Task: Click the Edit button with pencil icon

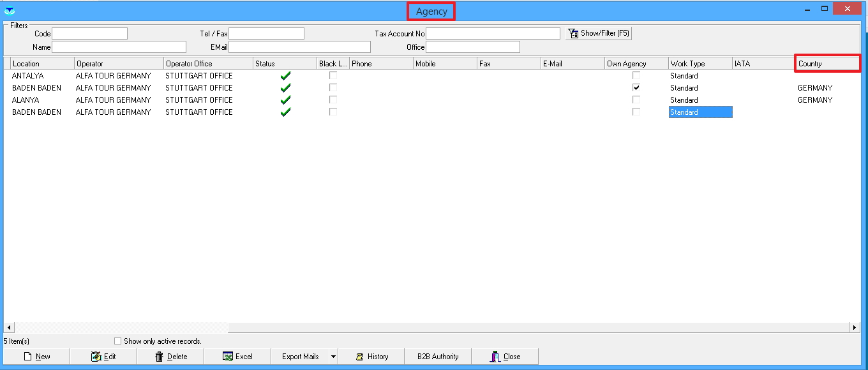Action: point(103,357)
